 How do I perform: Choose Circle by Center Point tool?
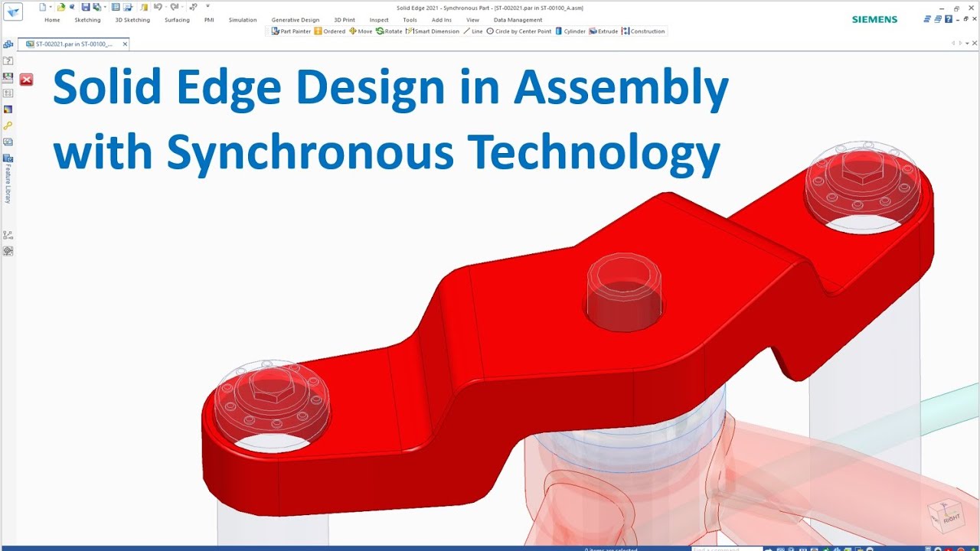pyautogui.click(x=519, y=31)
